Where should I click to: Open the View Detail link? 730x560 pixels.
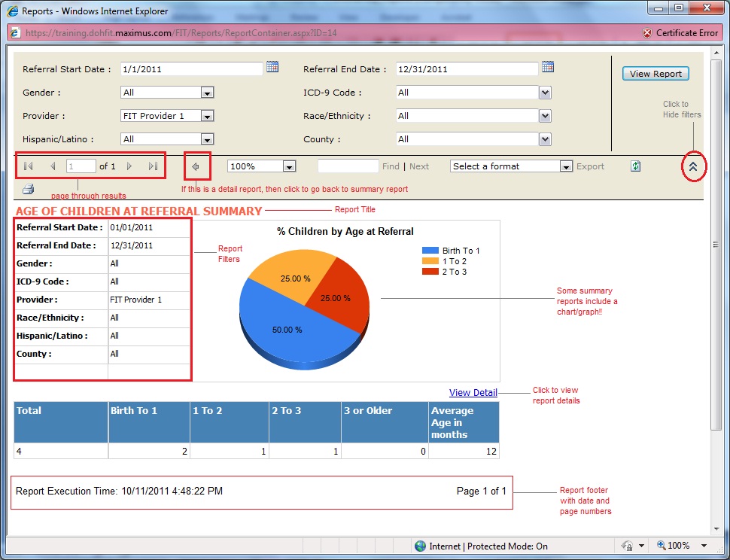[473, 392]
